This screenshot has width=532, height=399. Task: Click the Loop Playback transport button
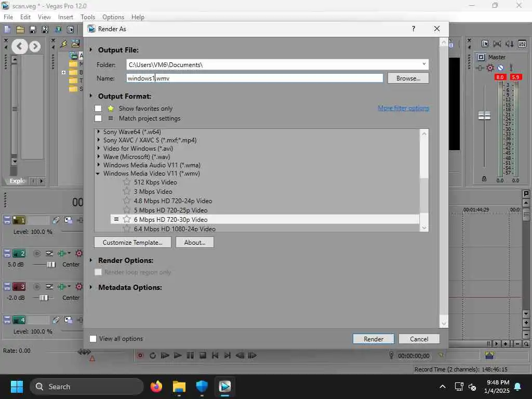(x=153, y=355)
